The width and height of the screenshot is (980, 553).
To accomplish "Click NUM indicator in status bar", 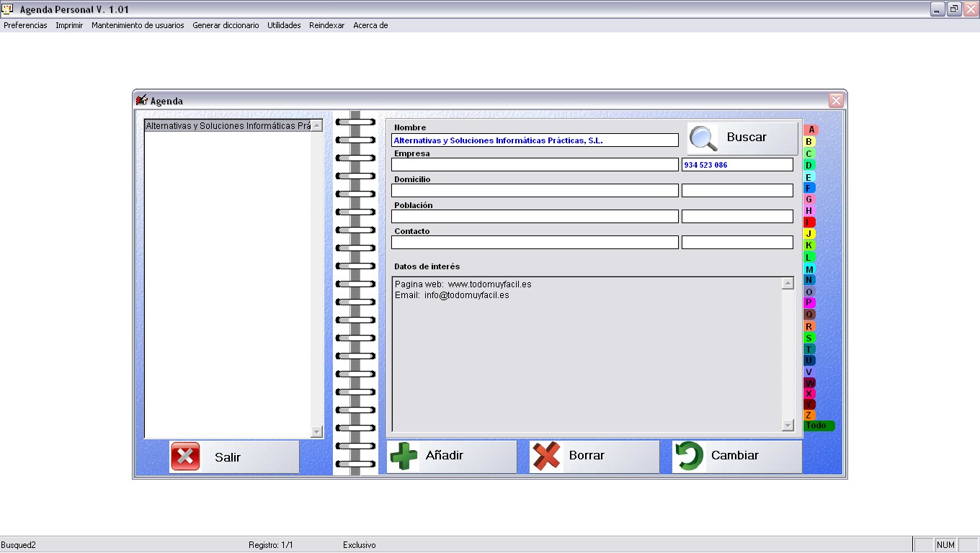I will tap(945, 545).
